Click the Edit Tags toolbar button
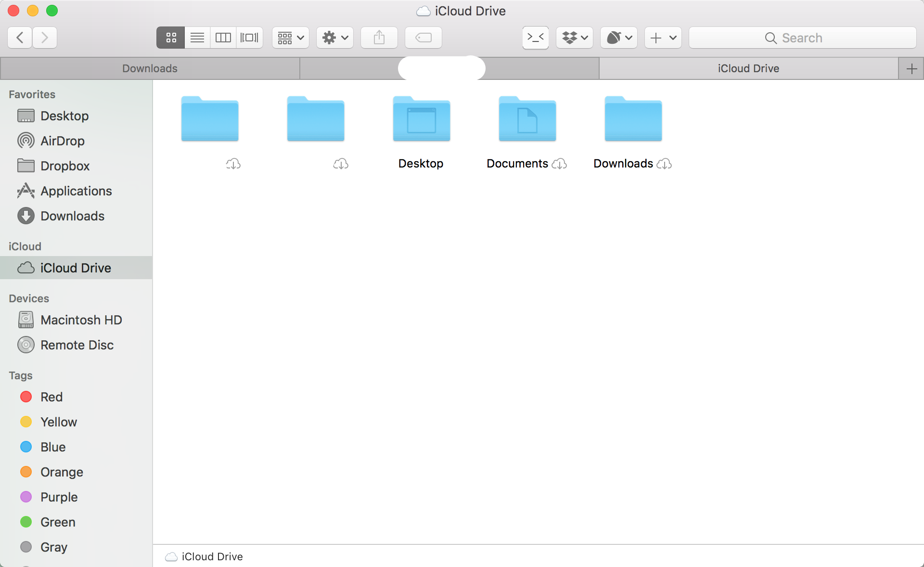The height and width of the screenshot is (567, 924). 423,38
